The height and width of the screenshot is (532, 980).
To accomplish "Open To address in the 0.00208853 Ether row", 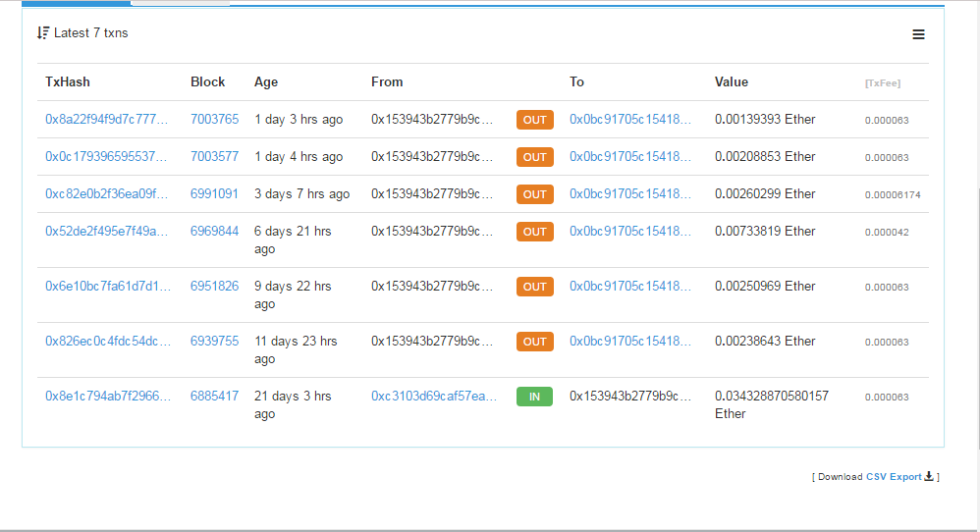I will pos(630,157).
